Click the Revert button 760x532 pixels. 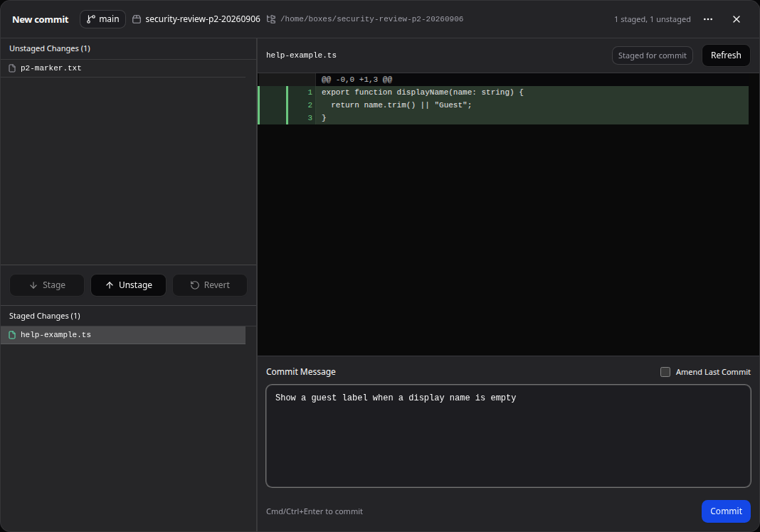click(210, 285)
